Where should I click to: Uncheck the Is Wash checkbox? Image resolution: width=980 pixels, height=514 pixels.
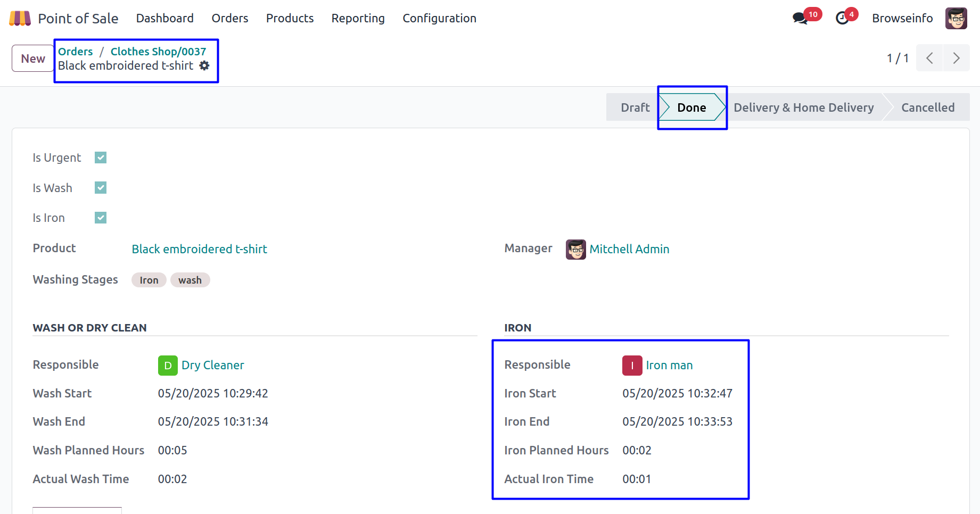coord(101,188)
